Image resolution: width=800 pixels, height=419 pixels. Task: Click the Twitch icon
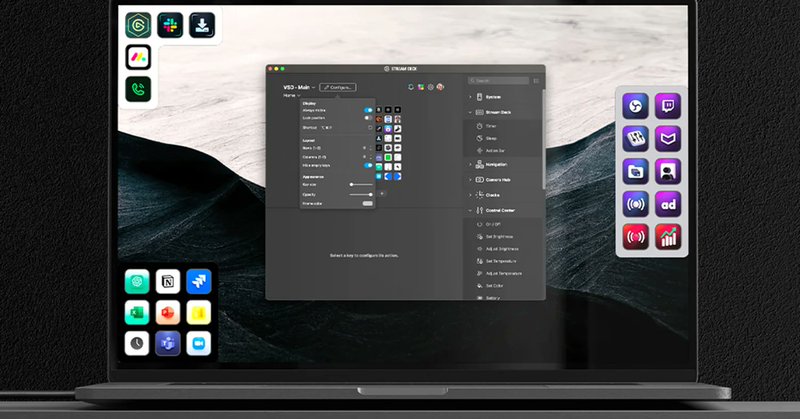pos(668,106)
